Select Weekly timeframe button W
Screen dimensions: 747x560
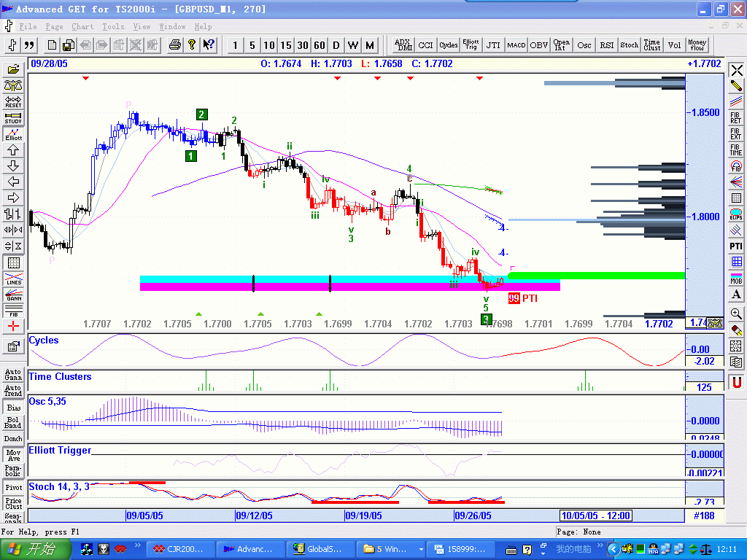click(353, 45)
